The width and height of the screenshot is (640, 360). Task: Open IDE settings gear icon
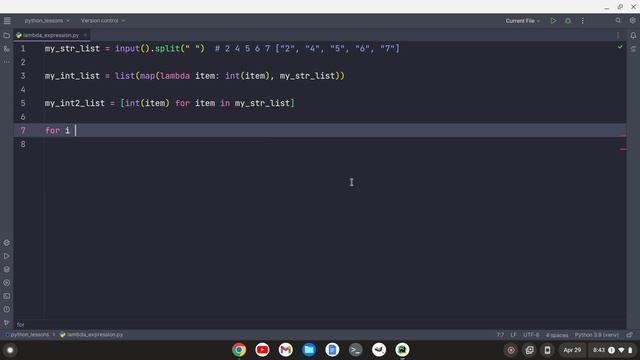coord(633,20)
